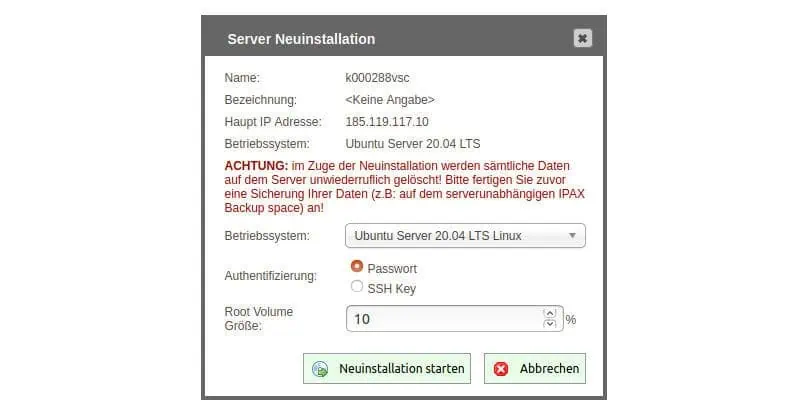The height and width of the screenshot is (414, 785).
Task: Click the <Keine Angabe> designation value
Action: point(389,100)
